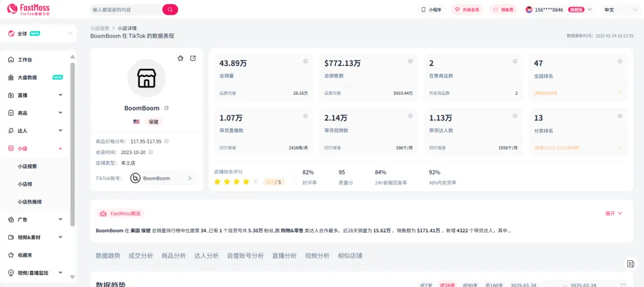644x287 pixels.
Task: Switch to the 视频分析 tab
Action: click(317, 256)
